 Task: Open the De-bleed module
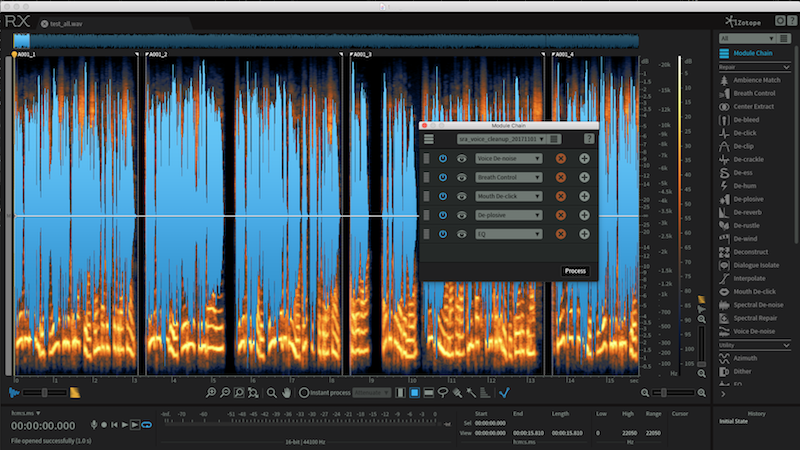click(739, 120)
